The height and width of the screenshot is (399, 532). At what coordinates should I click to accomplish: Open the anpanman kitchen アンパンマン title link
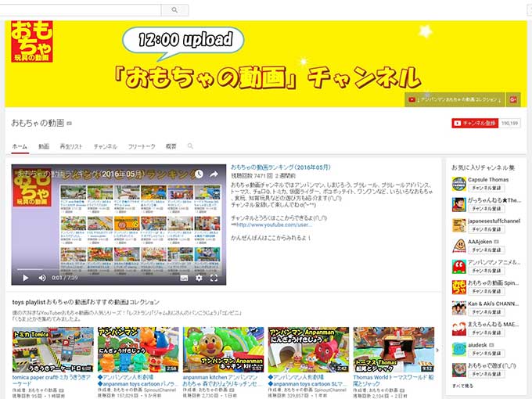pos(222,381)
